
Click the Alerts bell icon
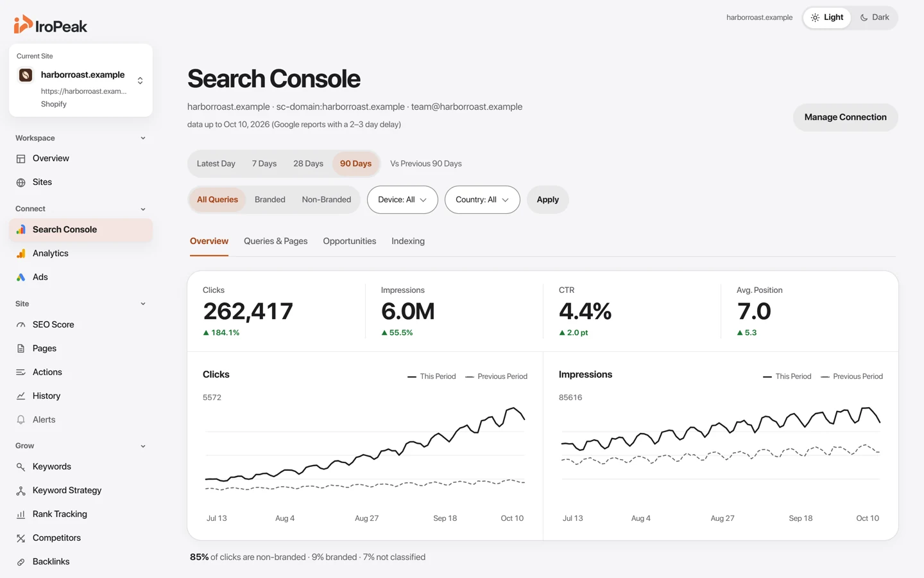[21, 420]
